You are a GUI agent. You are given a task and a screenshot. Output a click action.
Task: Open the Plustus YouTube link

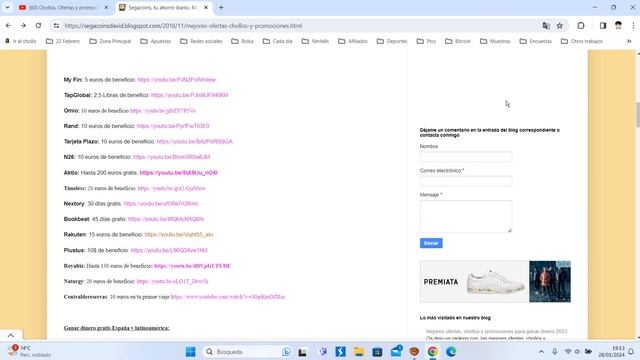point(169,250)
